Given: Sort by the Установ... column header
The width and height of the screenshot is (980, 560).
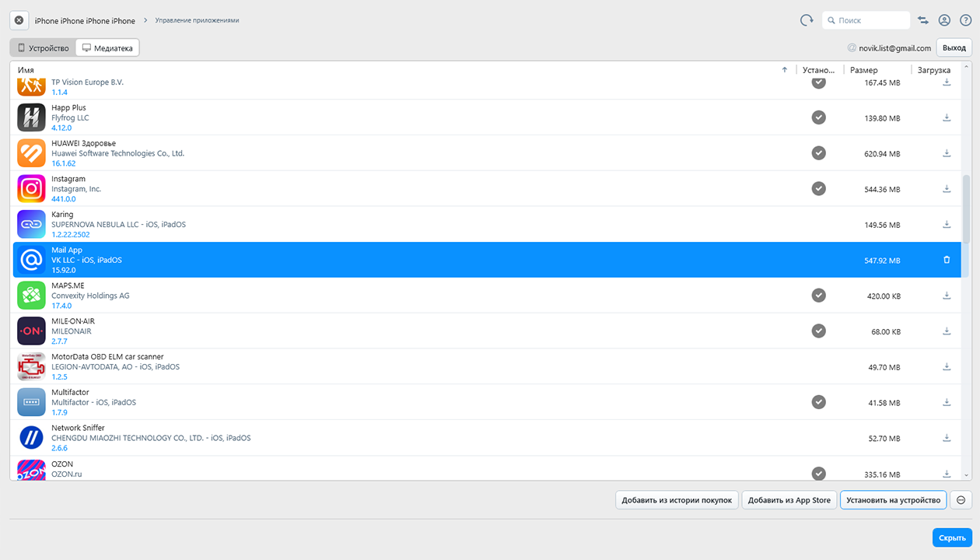Looking at the screenshot, I should coord(818,70).
